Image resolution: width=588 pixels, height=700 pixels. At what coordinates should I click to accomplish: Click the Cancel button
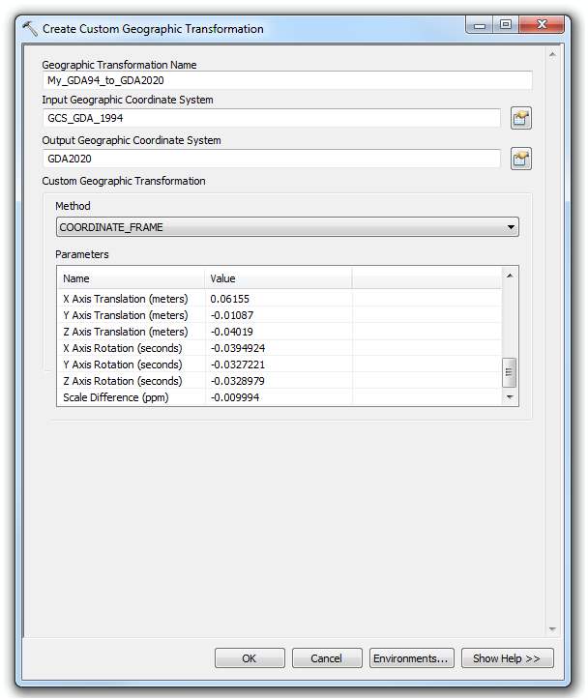327,658
